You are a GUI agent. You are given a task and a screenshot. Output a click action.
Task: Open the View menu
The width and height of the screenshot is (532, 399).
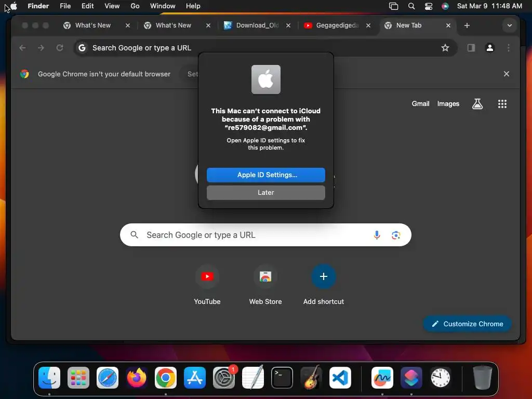[112, 6]
